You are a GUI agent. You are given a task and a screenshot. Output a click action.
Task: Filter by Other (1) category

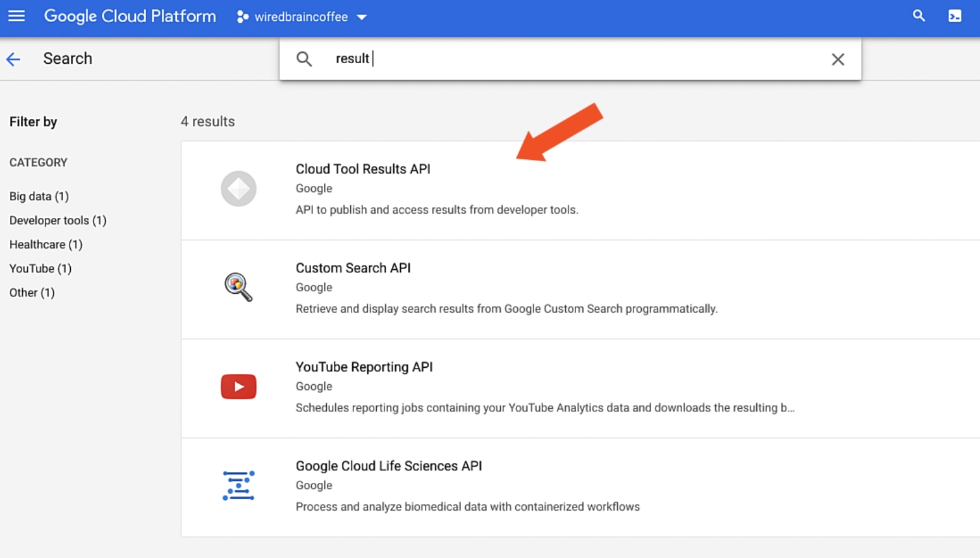[x=32, y=293]
